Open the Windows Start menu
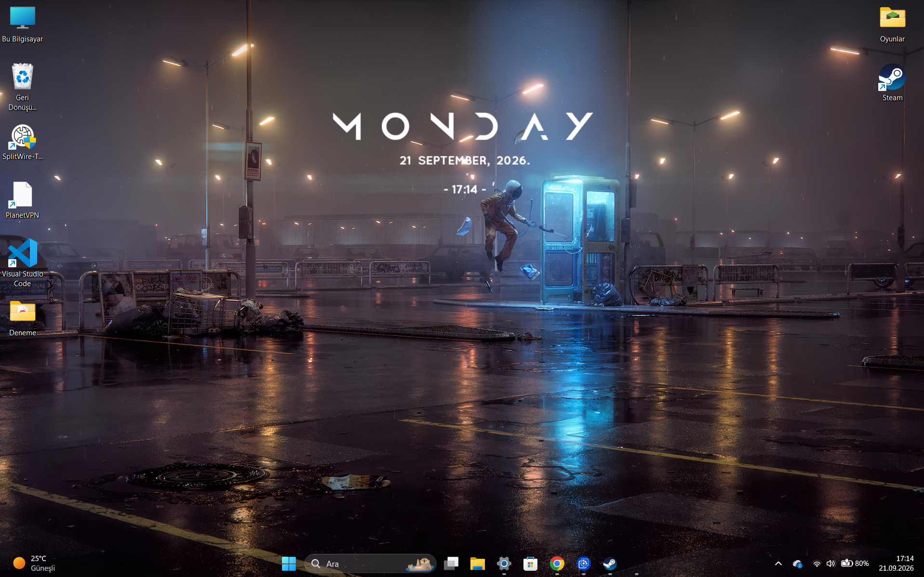 click(x=289, y=564)
